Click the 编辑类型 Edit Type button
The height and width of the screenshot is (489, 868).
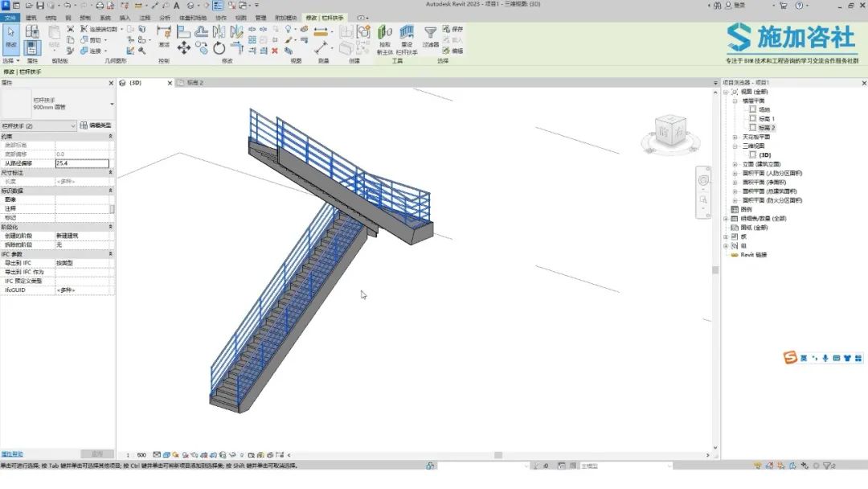(x=96, y=125)
